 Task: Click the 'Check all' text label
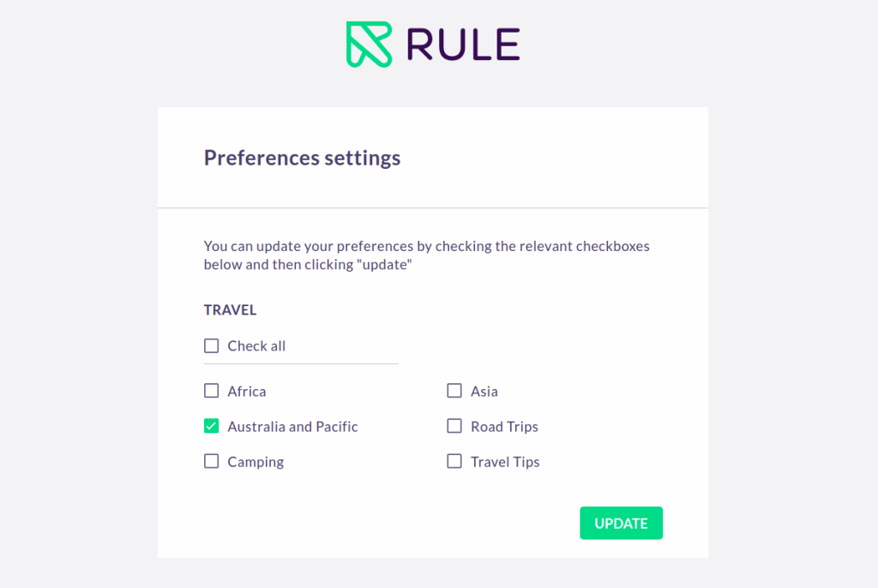[x=256, y=345]
